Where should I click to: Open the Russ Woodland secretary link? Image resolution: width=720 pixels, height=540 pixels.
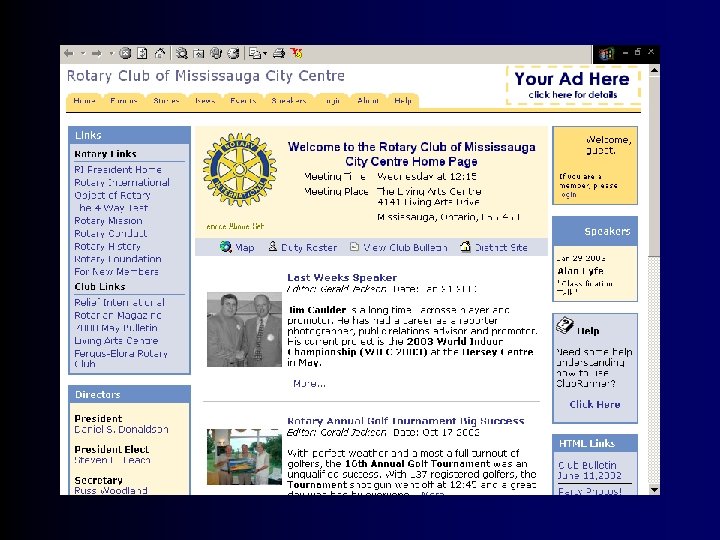[x=111, y=490]
